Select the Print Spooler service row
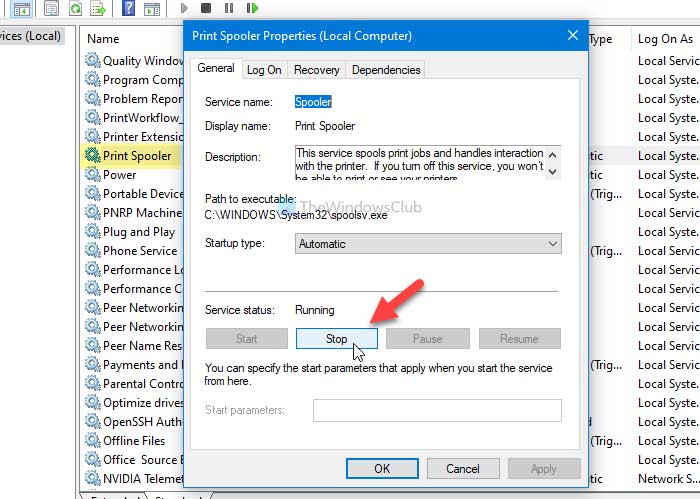The width and height of the screenshot is (700, 499). pyautogui.click(x=132, y=156)
